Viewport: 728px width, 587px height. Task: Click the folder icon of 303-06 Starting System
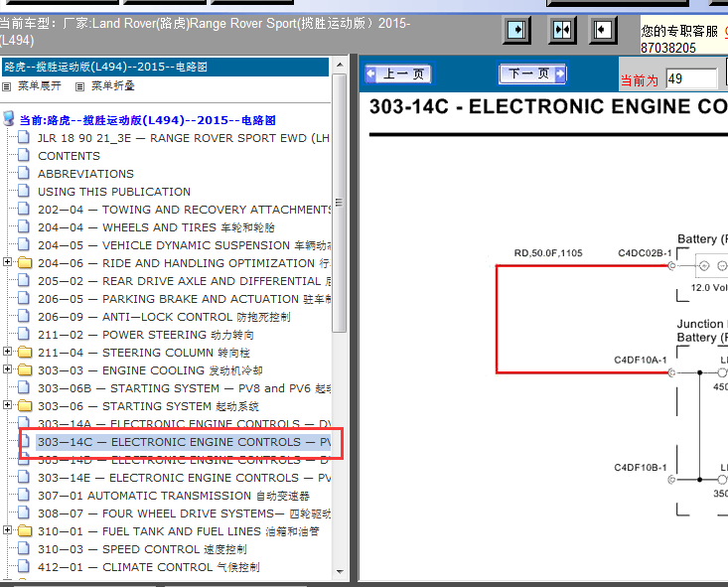coord(25,405)
